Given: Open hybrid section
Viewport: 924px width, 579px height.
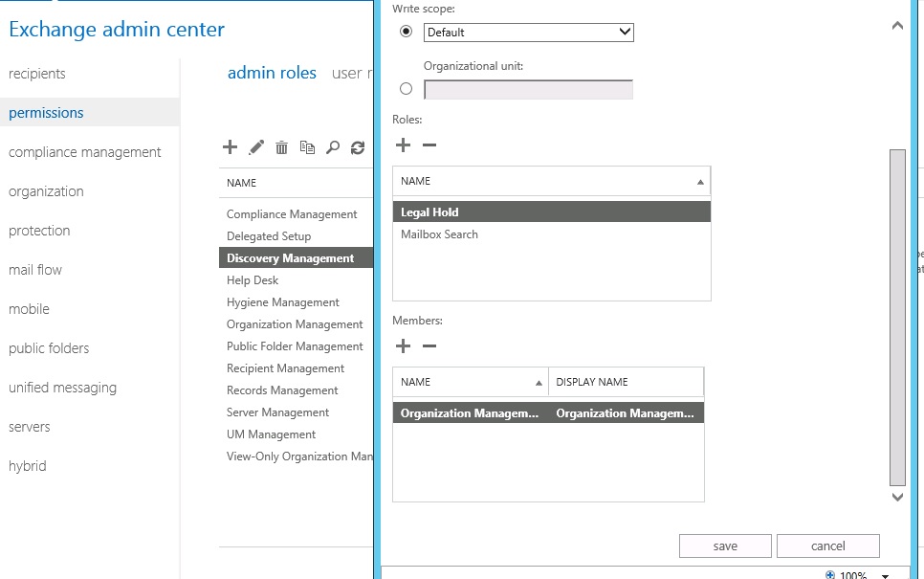Looking at the screenshot, I should [x=27, y=466].
